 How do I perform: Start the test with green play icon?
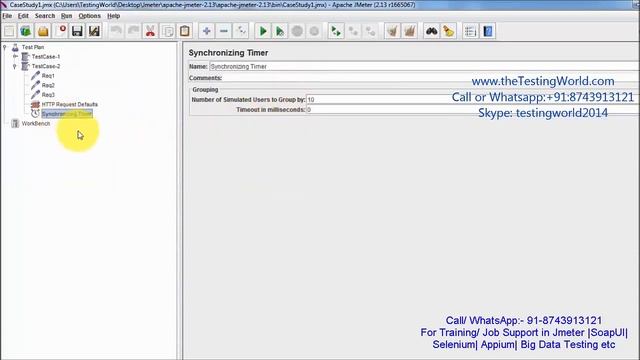[x=263, y=31]
